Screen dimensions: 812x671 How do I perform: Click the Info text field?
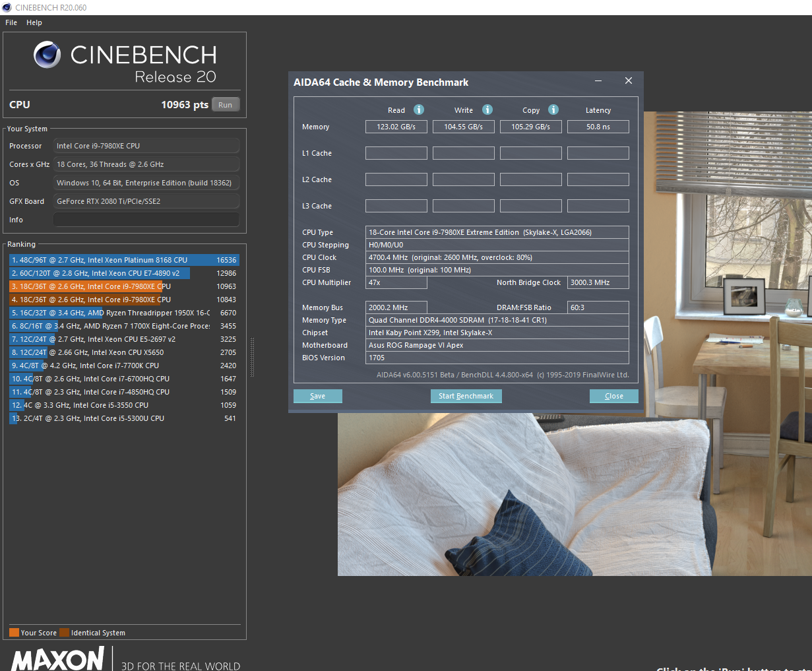tap(146, 220)
